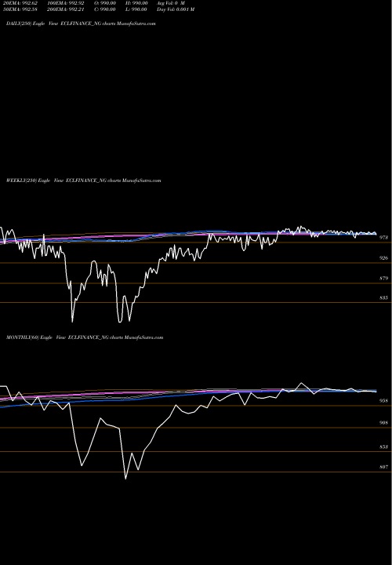Click the 200EMA: 992.21 value
Image resolution: width=392 pixels, height=565 pixels.
tap(66, 9)
